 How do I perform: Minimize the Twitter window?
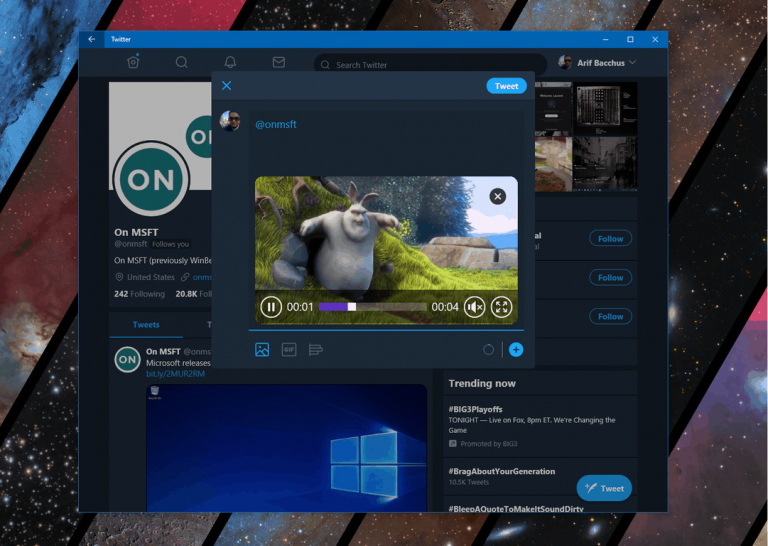click(606, 39)
